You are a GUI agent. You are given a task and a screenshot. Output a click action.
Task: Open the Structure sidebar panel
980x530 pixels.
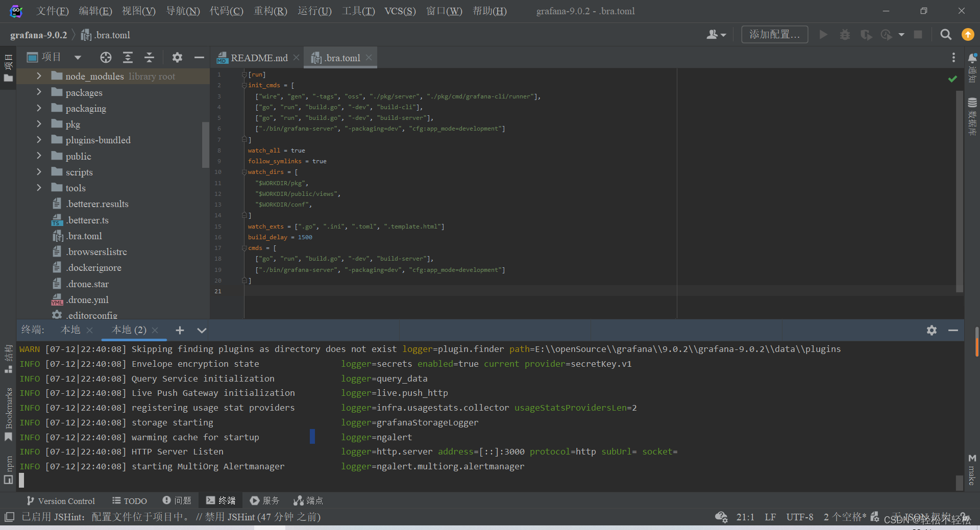coord(8,359)
